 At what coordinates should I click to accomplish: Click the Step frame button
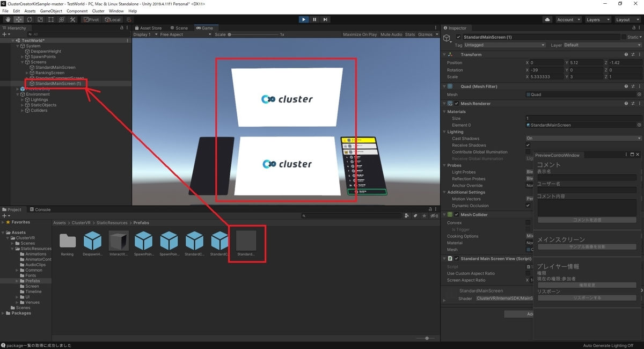325,20
